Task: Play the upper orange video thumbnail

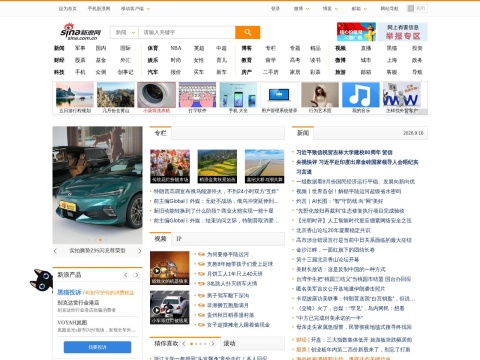Action: [x=170, y=268]
